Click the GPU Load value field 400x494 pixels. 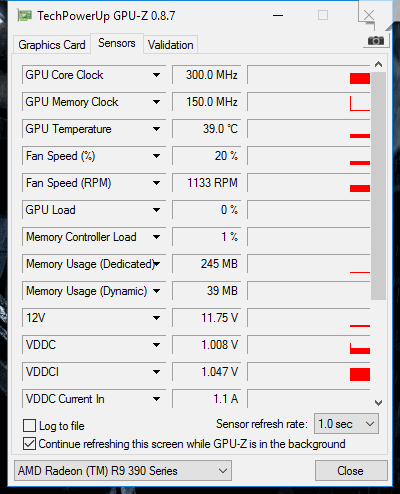tap(207, 210)
